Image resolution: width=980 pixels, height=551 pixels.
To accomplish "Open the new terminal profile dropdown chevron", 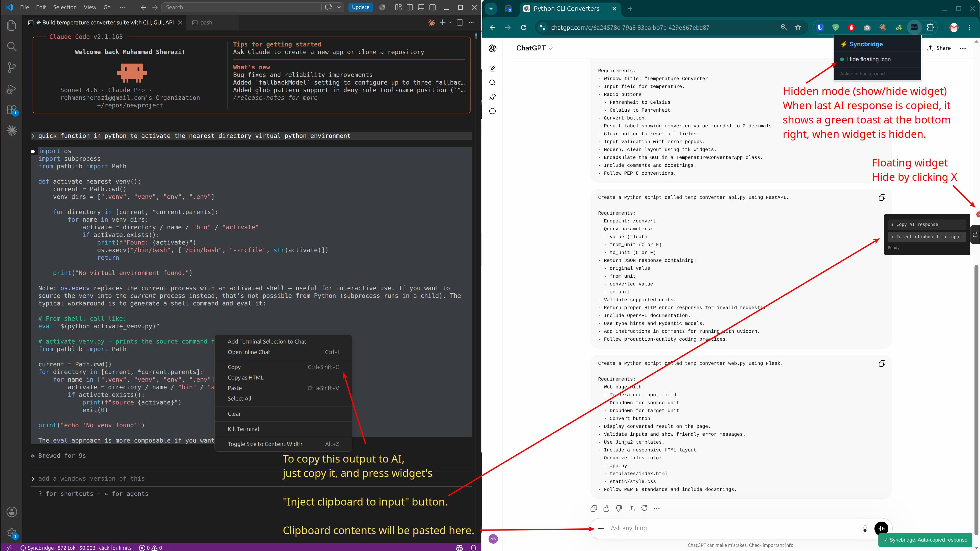I will [x=450, y=22].
